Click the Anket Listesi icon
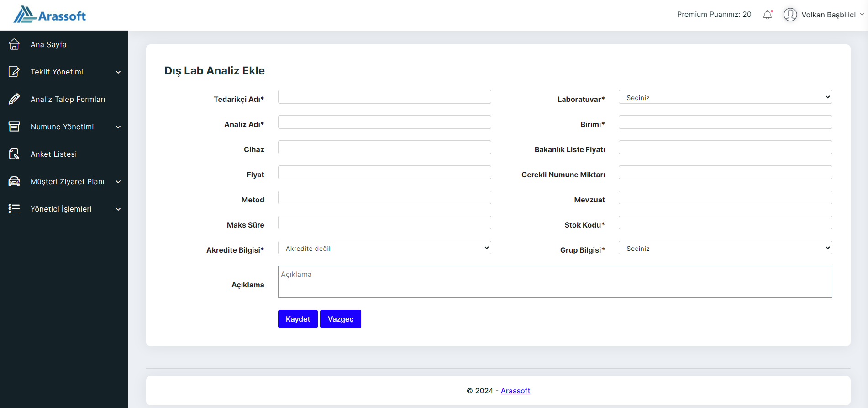This screenshot has height=408, width=868. coord(14,154)
